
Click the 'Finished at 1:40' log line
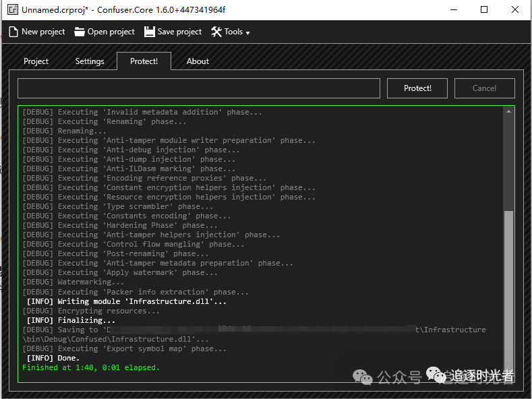[91, 368]
